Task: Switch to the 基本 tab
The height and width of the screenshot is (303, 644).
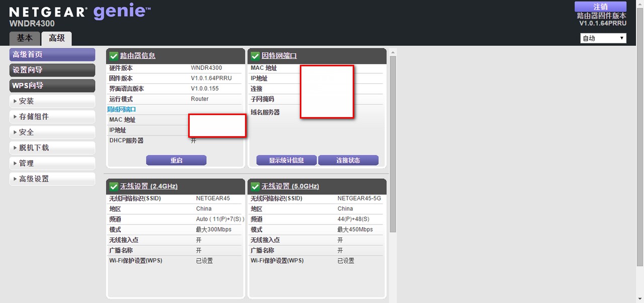Action: (x=25, y=38)
